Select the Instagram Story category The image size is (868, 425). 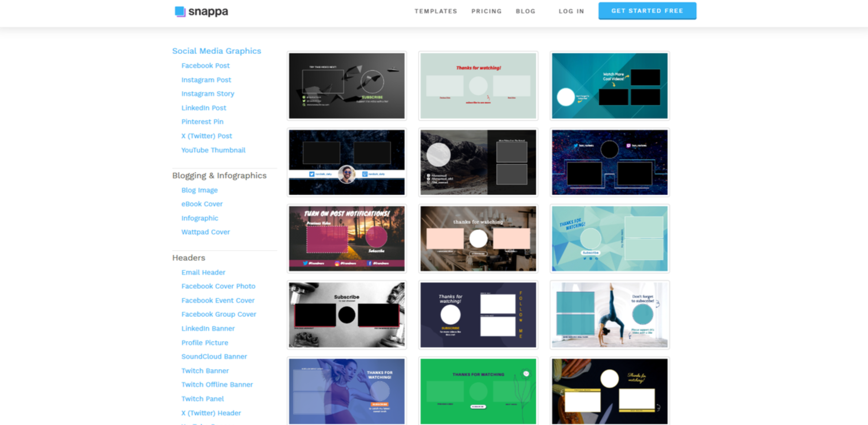tap(208, 94)
